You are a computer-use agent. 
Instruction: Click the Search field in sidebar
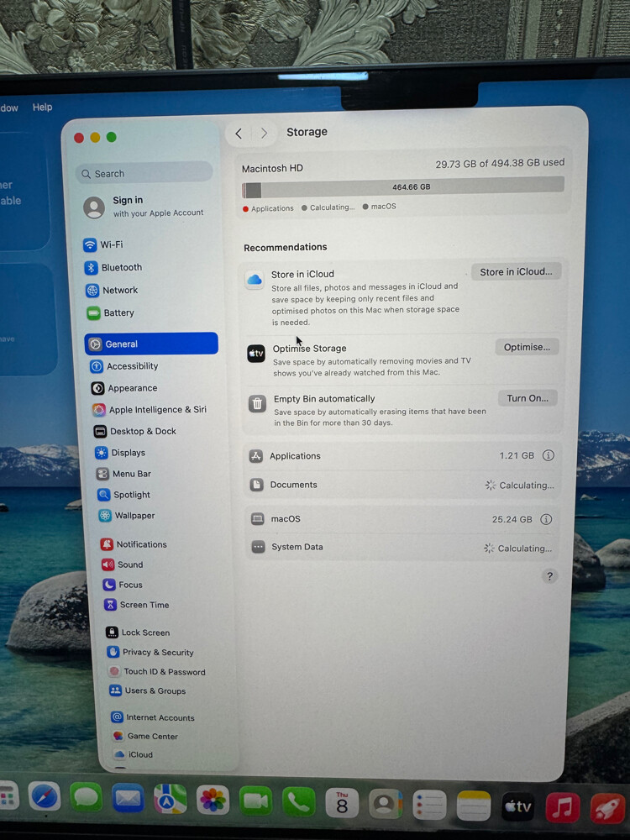[x=144, y=173]
